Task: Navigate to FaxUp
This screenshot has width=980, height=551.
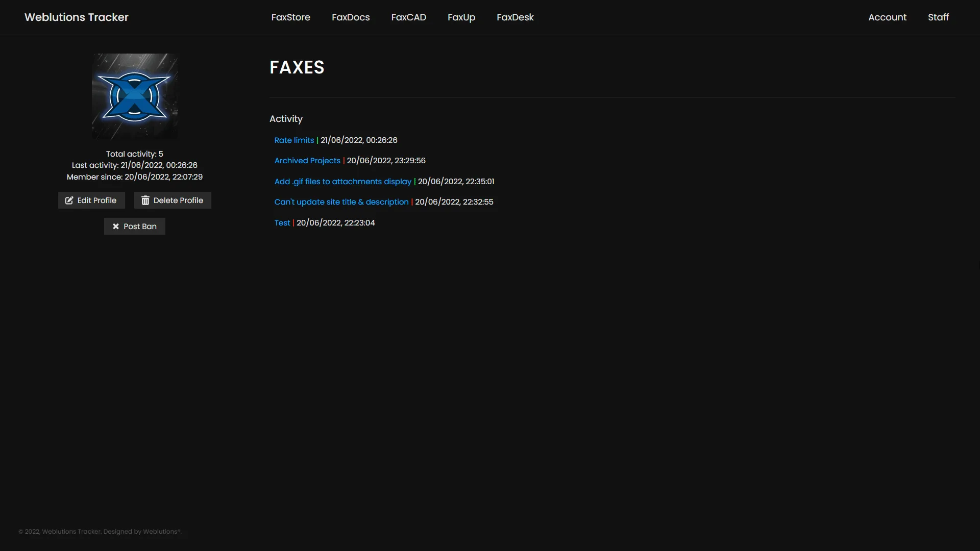Action: coord(461,17)
